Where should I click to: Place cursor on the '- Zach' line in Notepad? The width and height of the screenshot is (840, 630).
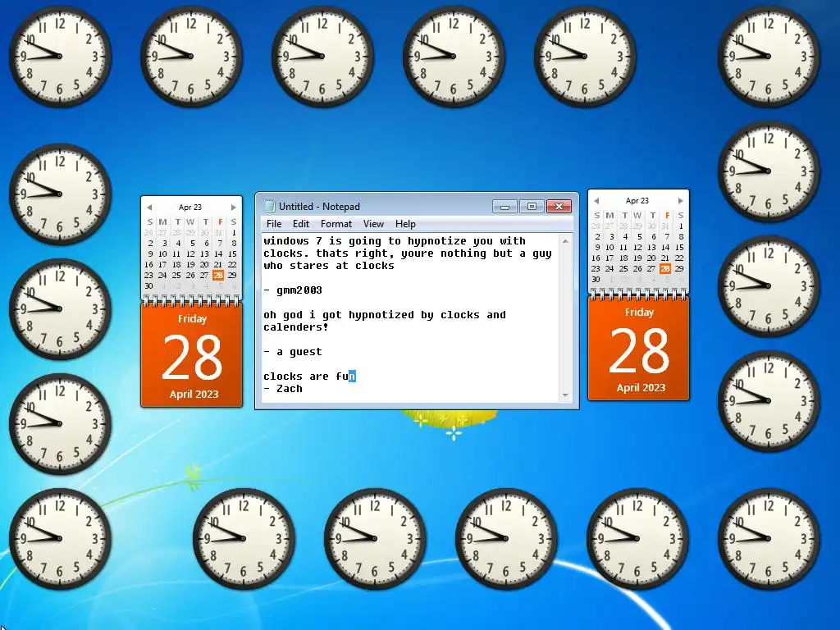tap(283, 389)
